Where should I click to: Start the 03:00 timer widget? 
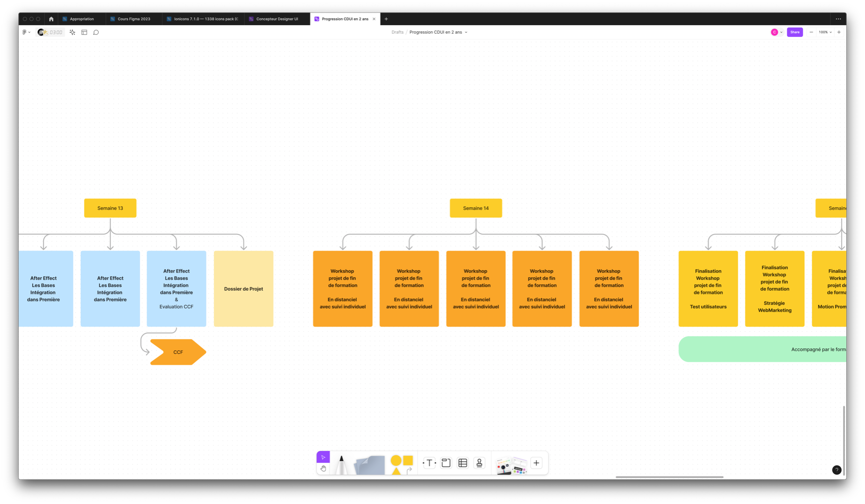tap(56, 32)
